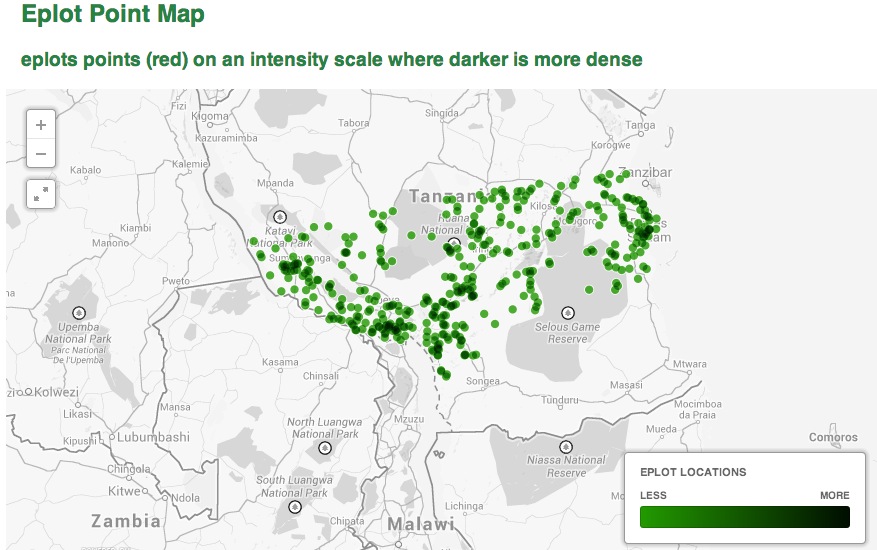877x550 pixels.
Task: Click the Mueda label on map
Action: [x=661, y=429]
